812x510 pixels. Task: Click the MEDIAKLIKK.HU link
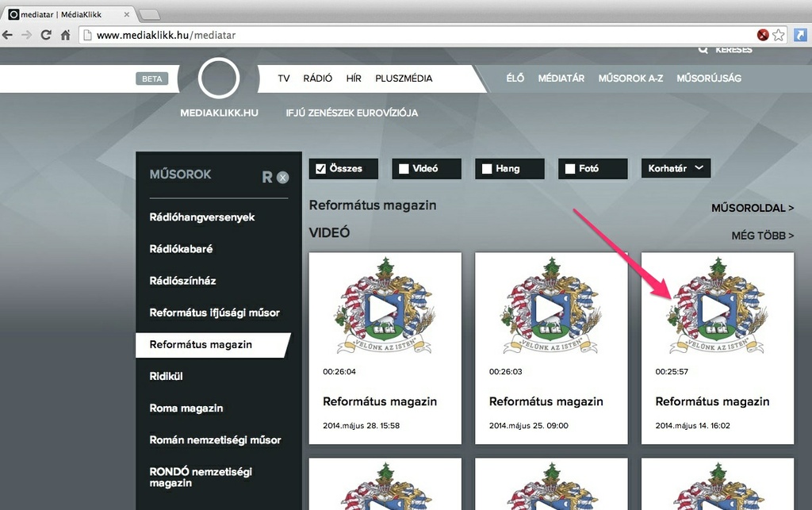click(x=219, y=113)
